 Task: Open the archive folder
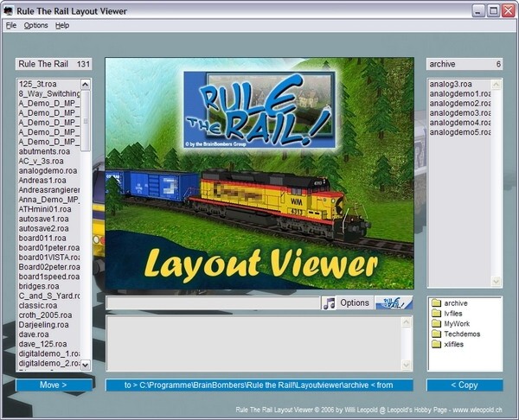455,303
